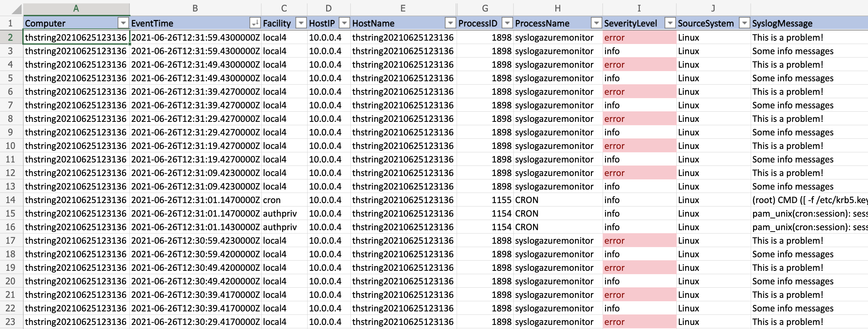Screen dimensions: 868x329
Task: Click the SourceSystem filter arrow
Action: click(x=744, y=23)
